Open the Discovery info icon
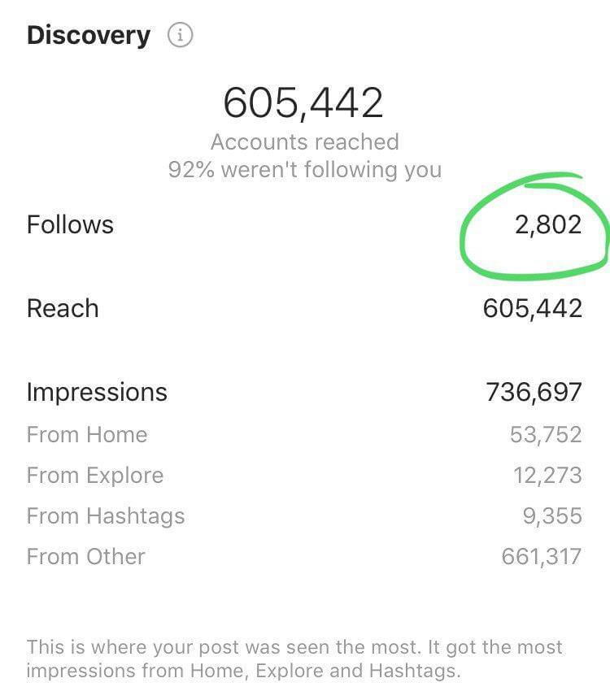 point(180,36)
